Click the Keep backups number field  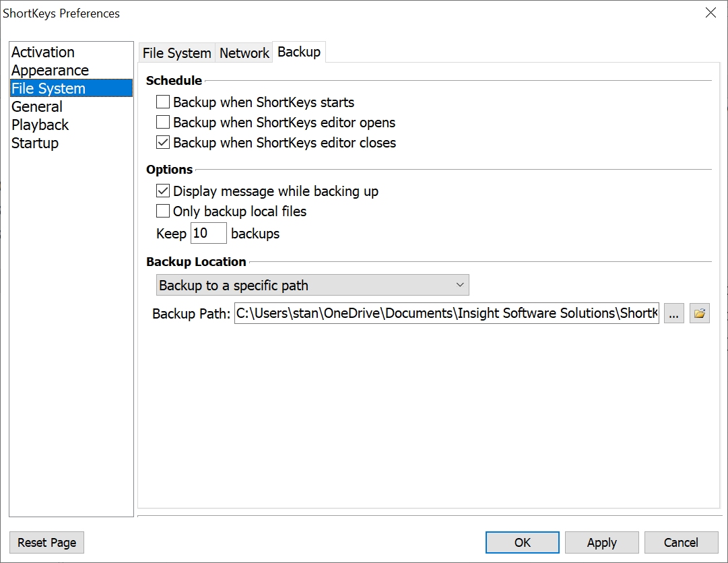coord(208,234)
